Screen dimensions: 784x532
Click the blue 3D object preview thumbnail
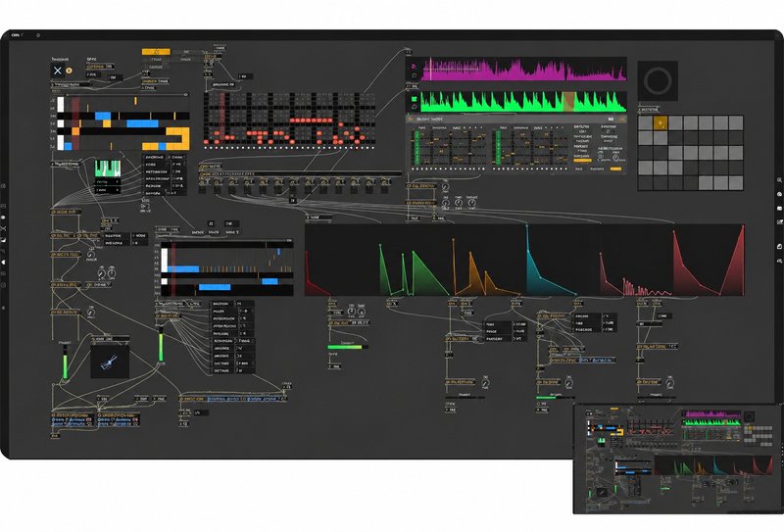pos(110,362)
